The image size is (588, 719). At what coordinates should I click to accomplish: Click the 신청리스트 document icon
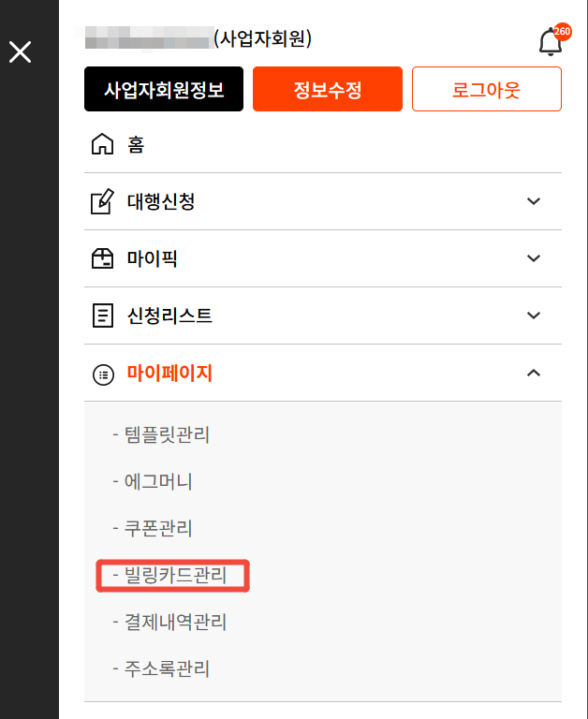coord(103,315)
